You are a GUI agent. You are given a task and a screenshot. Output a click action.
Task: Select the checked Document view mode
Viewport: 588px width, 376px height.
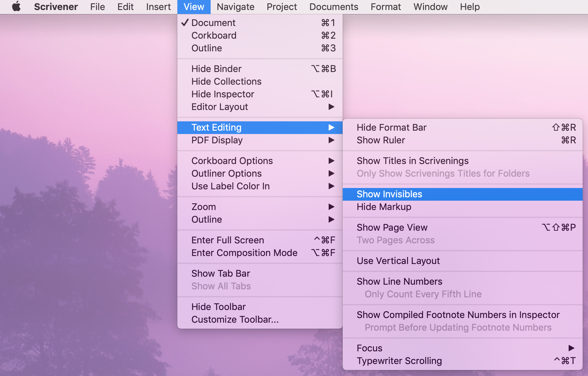[260, 23]
